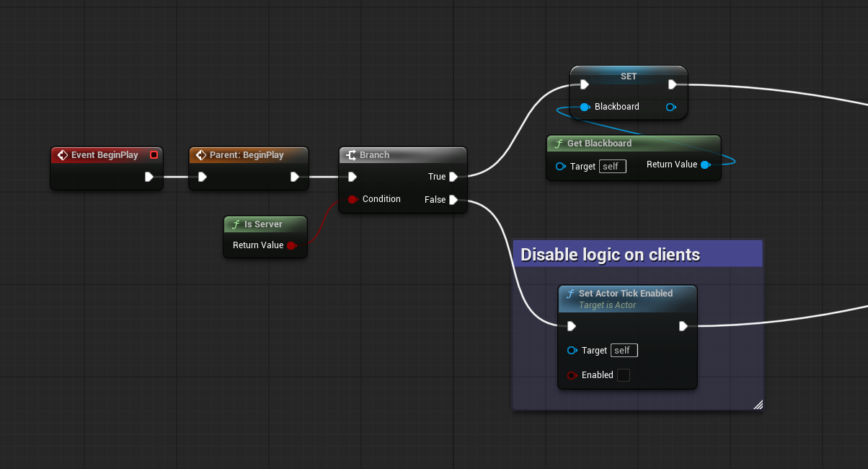Click the comment box resize handle

coord(758,405)
